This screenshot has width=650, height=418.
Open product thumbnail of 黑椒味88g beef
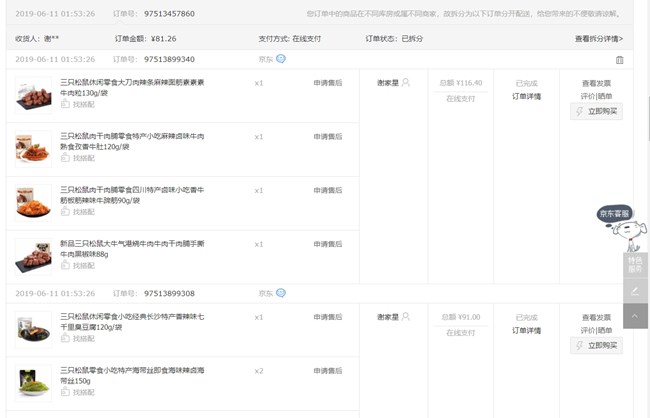click(x=34, y=257)
